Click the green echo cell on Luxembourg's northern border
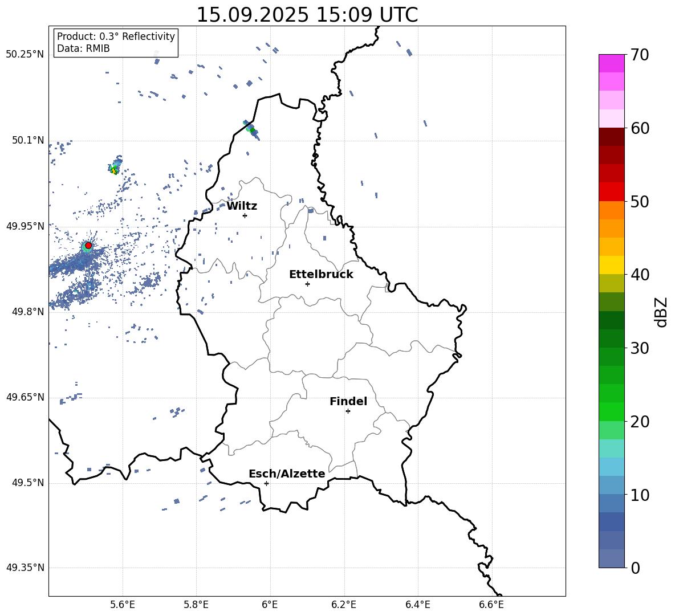The height and width of the screenshot is (616, 675). [252, 129]
